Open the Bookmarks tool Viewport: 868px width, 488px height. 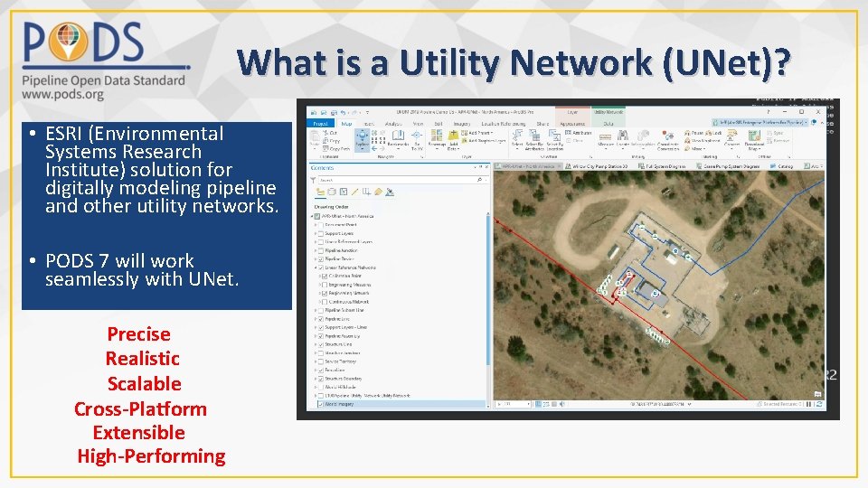pyautogui.click(x=398, y=139)
